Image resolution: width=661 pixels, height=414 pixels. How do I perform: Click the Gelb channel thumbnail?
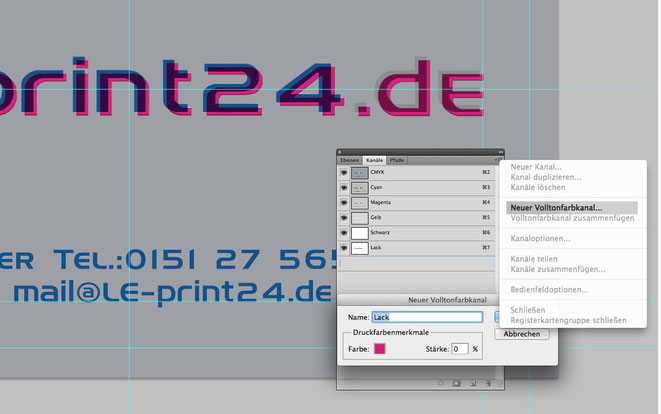point(360,218)
